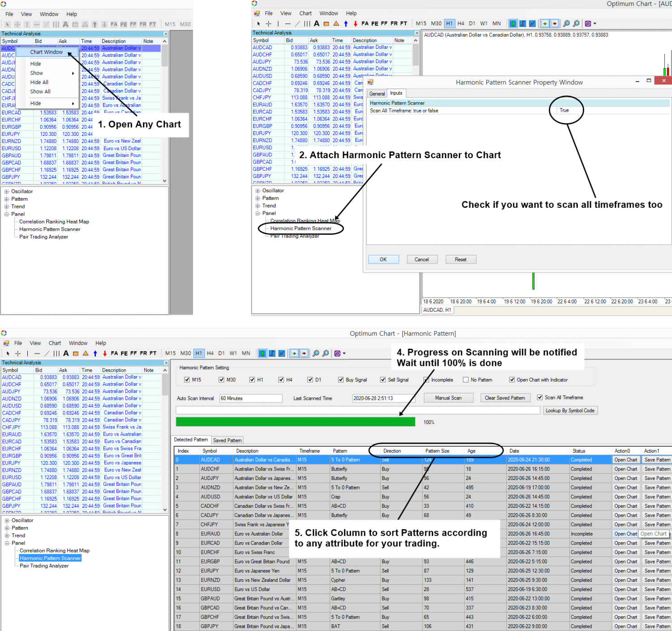672x631 pixels.
Task: Select the Fibonacci Arc (FA) tool
Action: pos(115,353)
